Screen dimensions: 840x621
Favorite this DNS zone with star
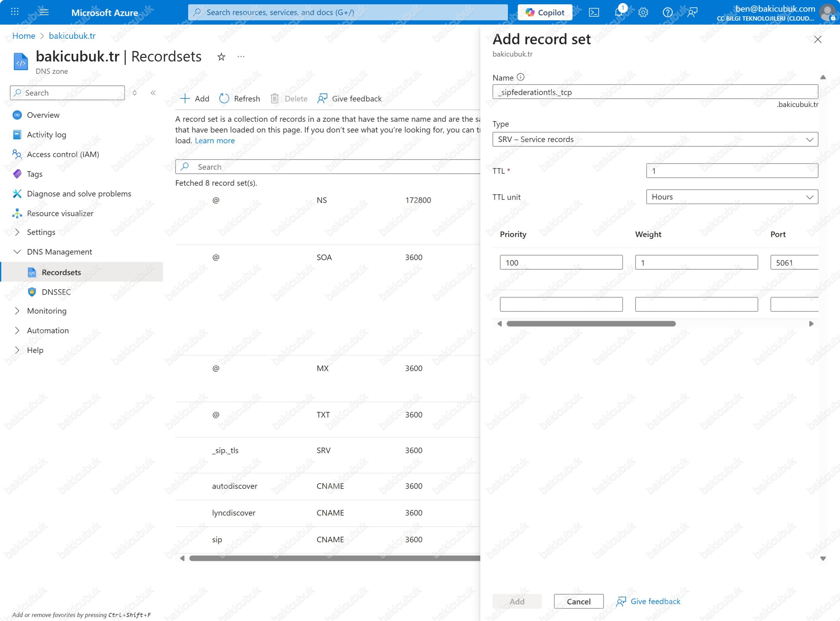pos(221,57)
